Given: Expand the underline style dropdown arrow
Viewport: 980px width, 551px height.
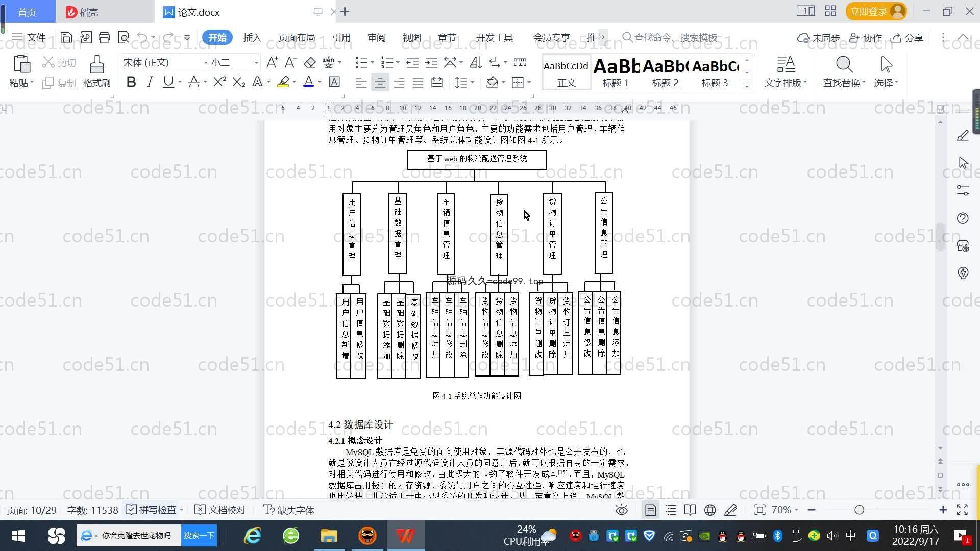Looking at the screenshot, I should (x=180, y=82).
